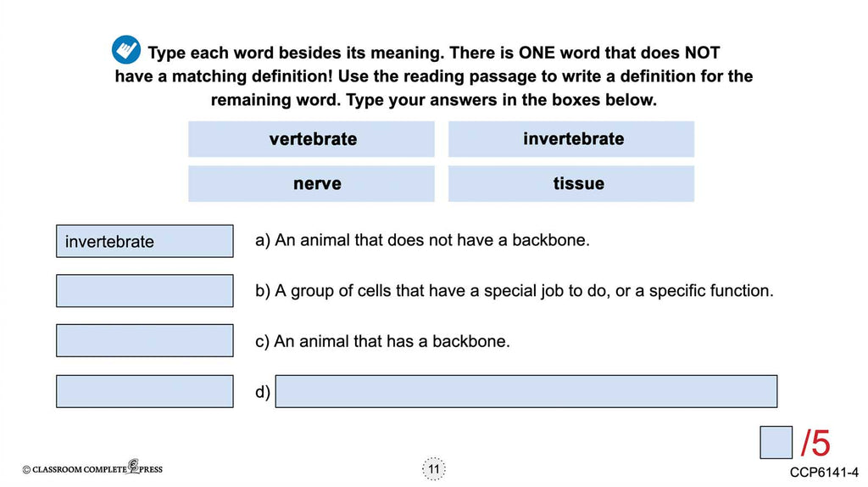Click the CCP6141-4 product code
This screenshot has width=868, height=487.
pyautogui.click(x=824, y=472)
